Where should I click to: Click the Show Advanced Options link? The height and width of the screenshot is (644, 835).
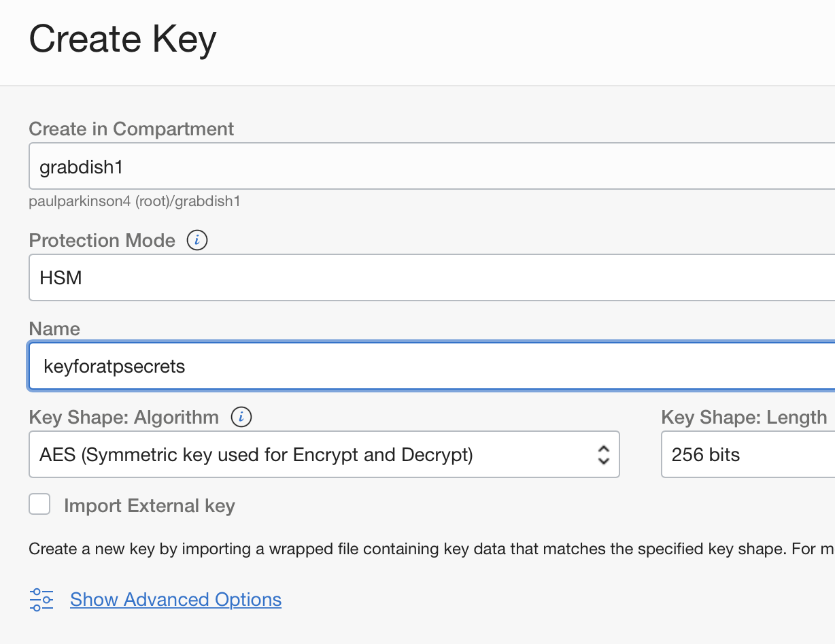coord(175,600)
